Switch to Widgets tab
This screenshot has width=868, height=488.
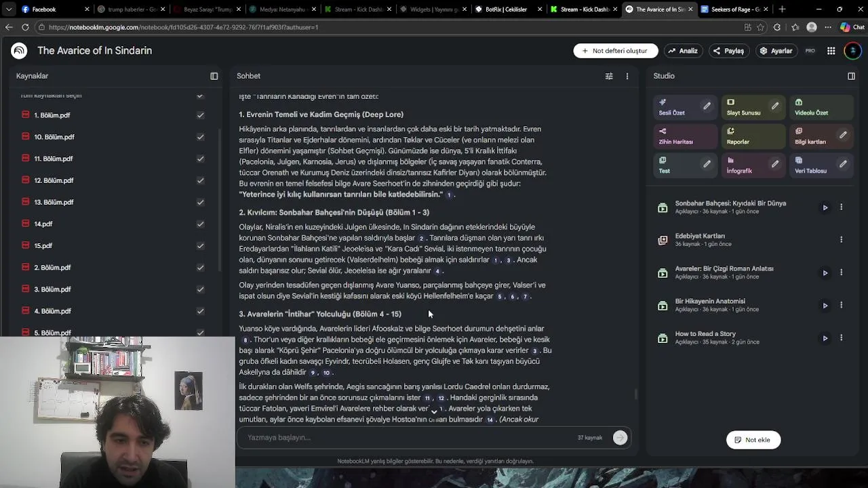point(433,9)
